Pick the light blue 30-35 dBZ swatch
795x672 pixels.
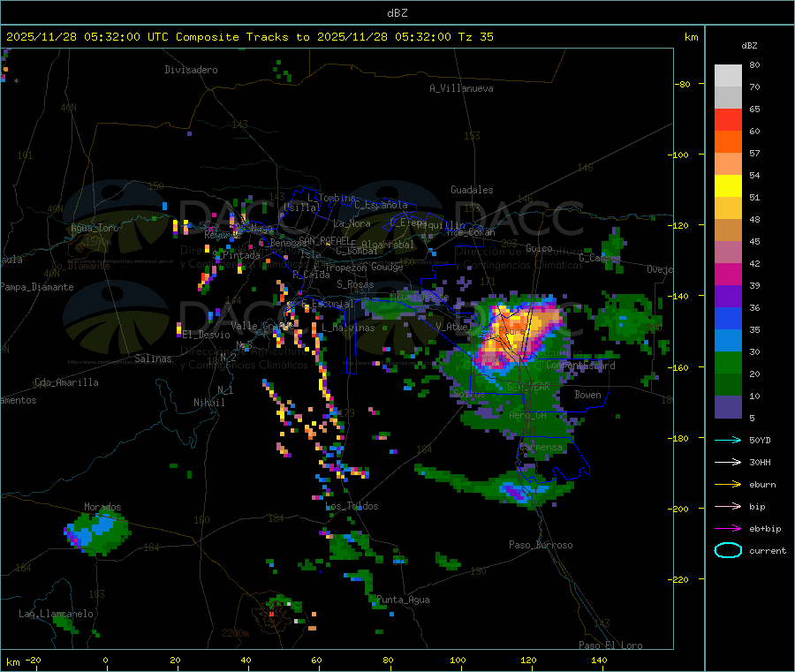(728, 341)
